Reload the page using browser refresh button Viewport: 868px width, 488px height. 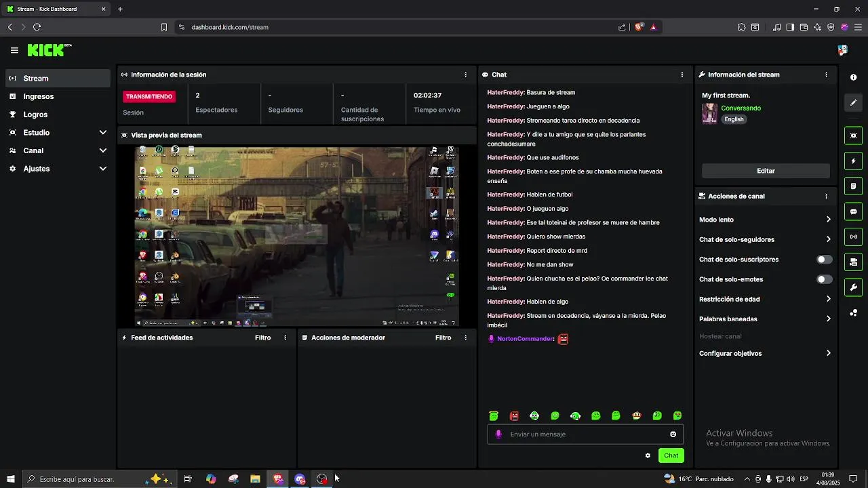pos(37,27)
